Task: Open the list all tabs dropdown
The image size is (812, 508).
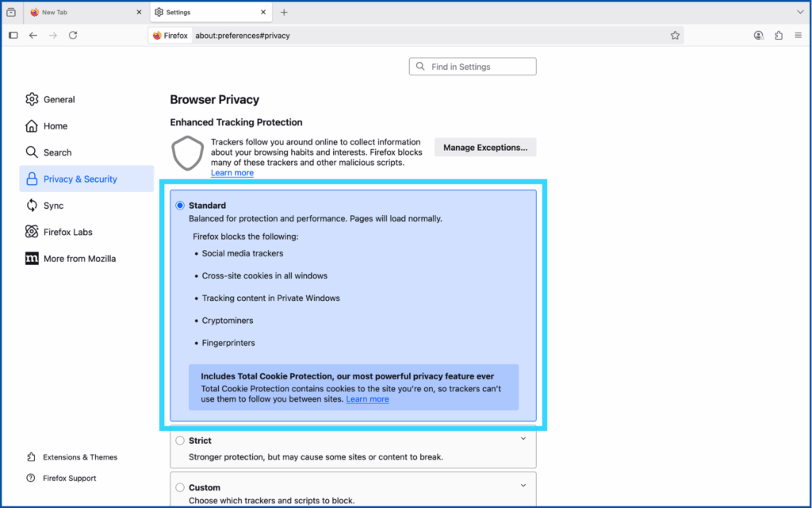Action: click(799, 13)
